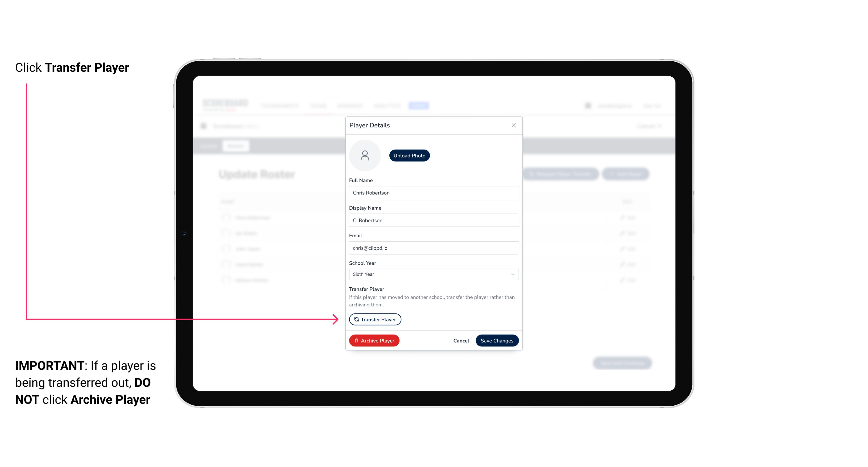Image resolution: width=868 pixels, height=467 pixels.
Task: Click the Update Roster menu section
Action: click(257, 174)
